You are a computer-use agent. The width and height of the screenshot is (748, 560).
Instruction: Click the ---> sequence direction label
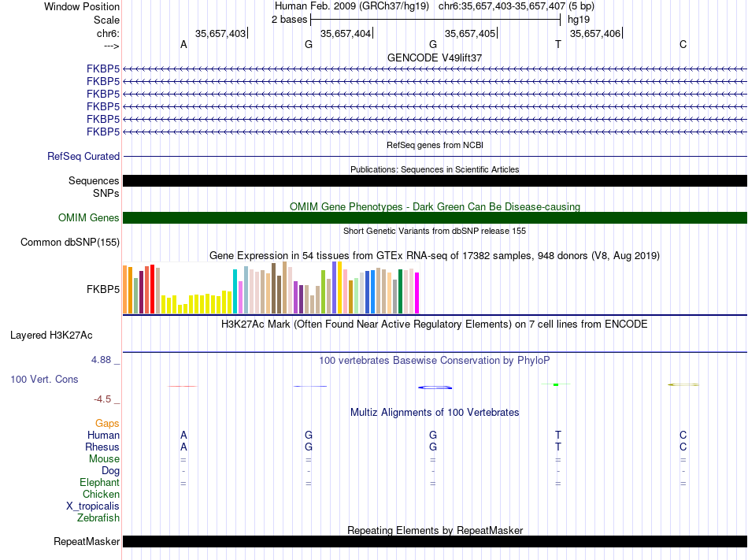111,46
